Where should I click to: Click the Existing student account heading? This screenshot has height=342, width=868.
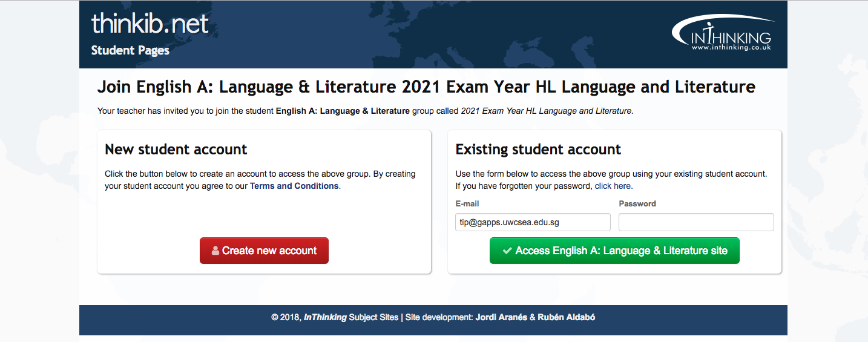[x=538, y=150]
